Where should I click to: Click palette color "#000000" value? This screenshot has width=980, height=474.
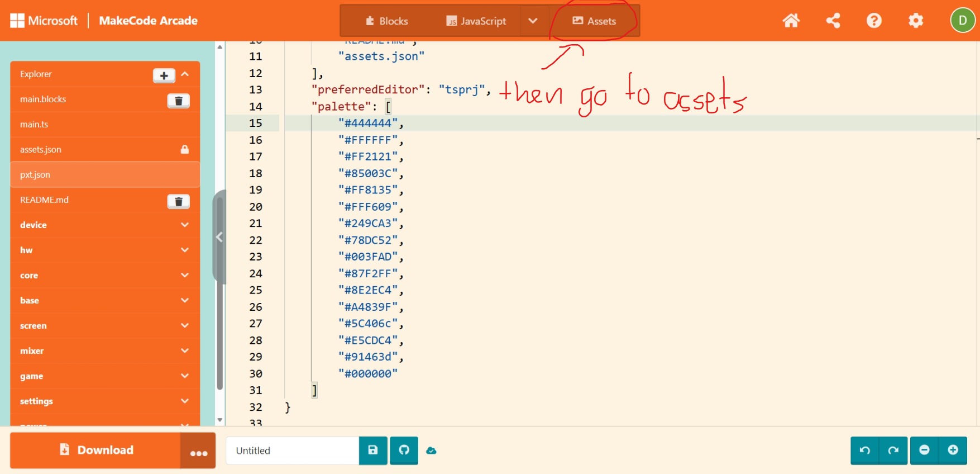pyautogui.click(x=368, y=373)
